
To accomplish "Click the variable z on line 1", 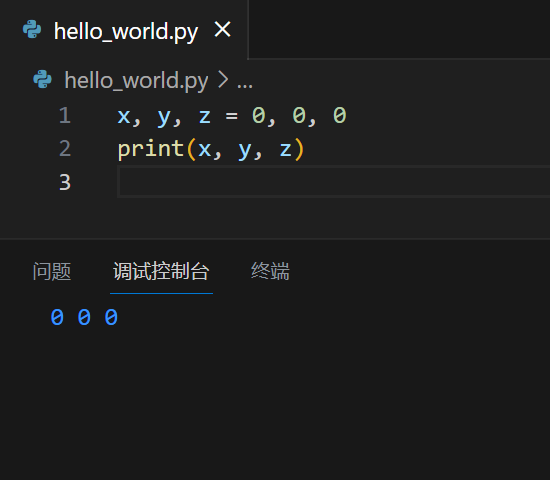I will 205,116.
